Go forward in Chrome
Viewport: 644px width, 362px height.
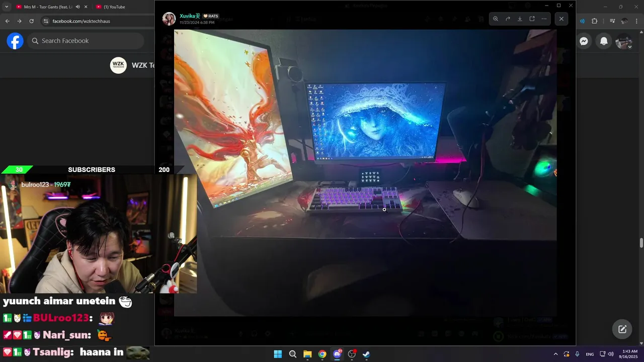(x=19, y=21)
